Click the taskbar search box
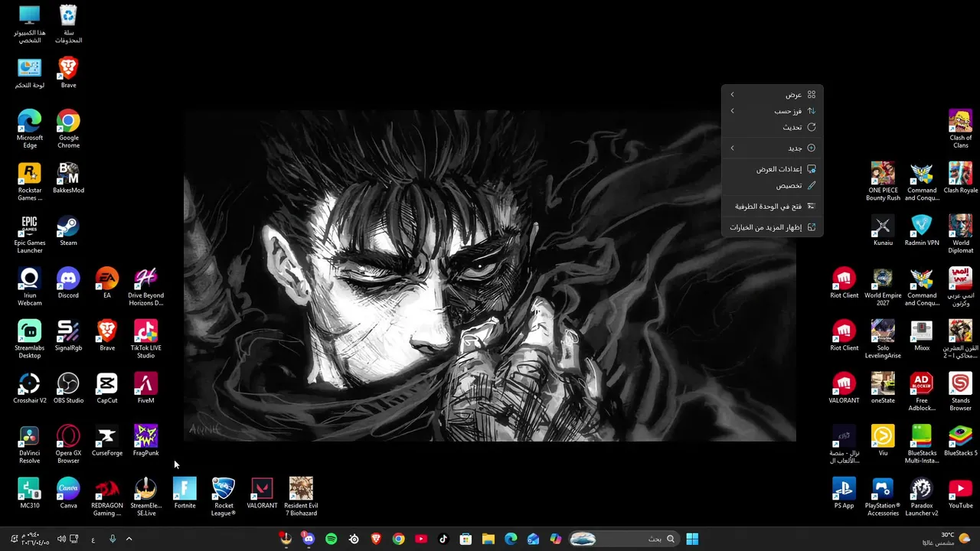980x551 pixels. 622,539
